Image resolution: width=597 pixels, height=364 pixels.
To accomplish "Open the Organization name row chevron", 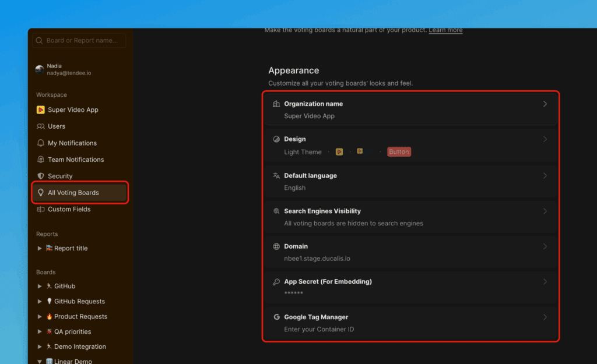I will point(545,104).
